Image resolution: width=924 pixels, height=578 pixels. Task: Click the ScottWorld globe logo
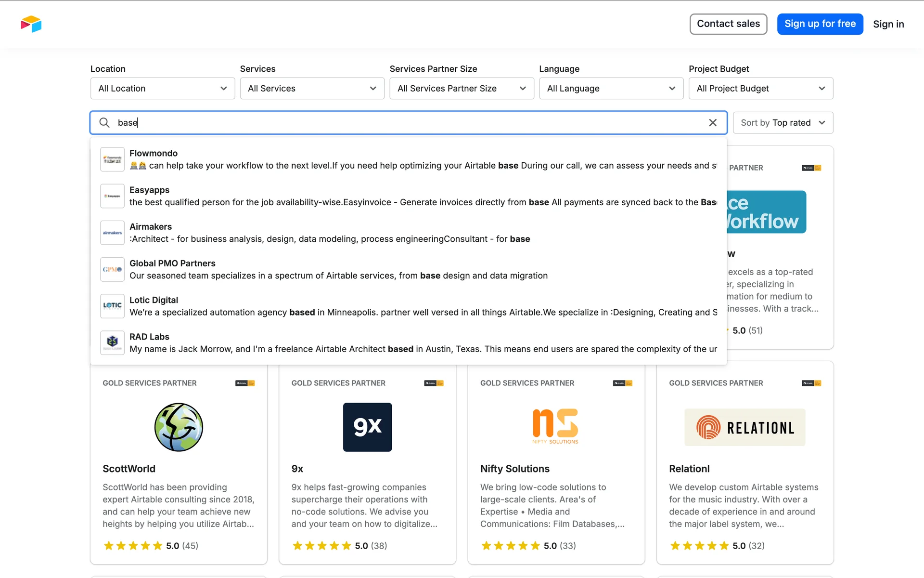click(x=179, y=427)
